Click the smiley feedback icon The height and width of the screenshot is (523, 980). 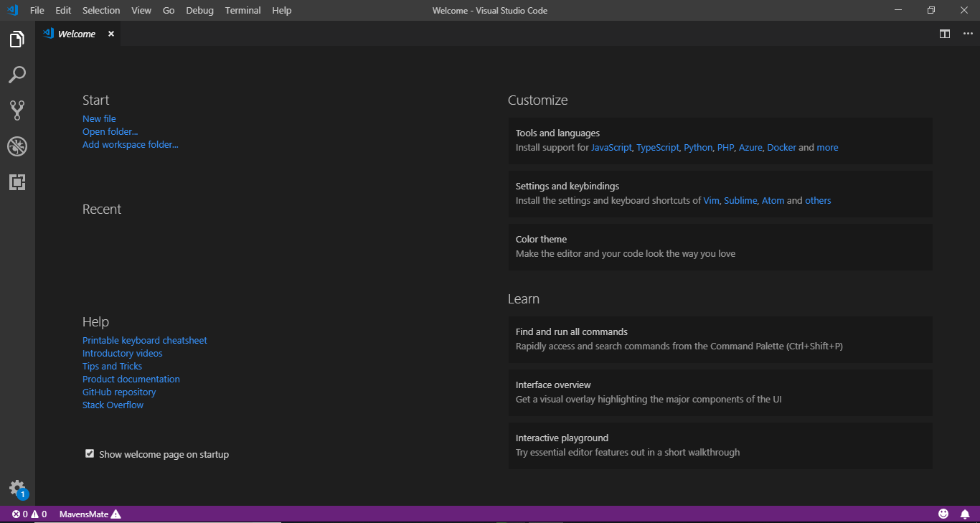tap(943, 514)
